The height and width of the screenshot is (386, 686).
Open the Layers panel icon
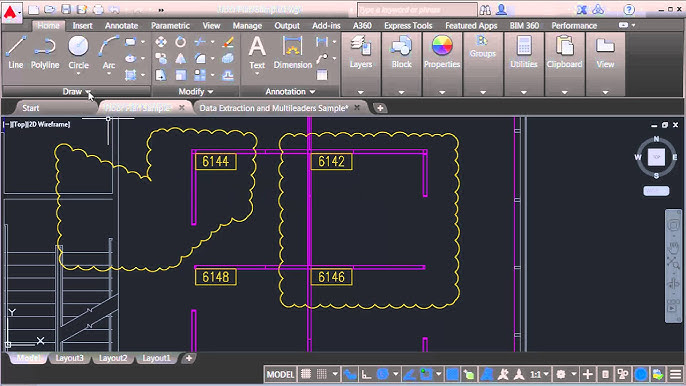click(x=361, y=53)
